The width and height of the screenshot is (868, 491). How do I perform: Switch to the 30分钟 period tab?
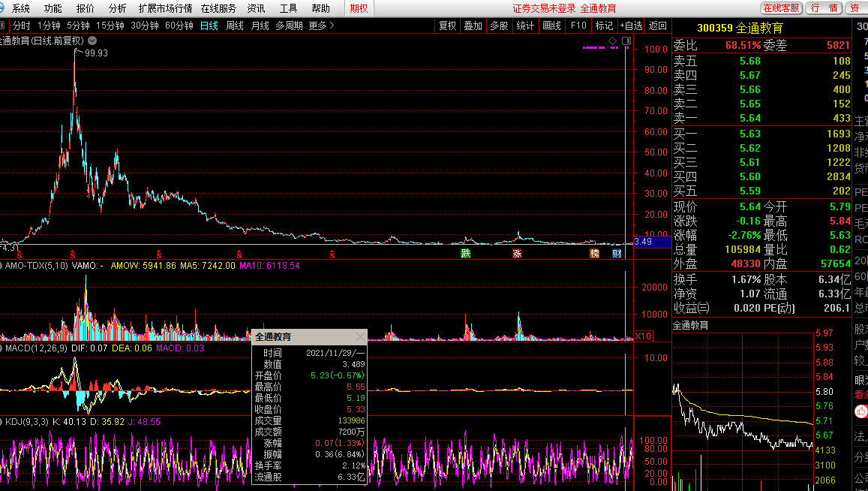[x=145, y=26]
